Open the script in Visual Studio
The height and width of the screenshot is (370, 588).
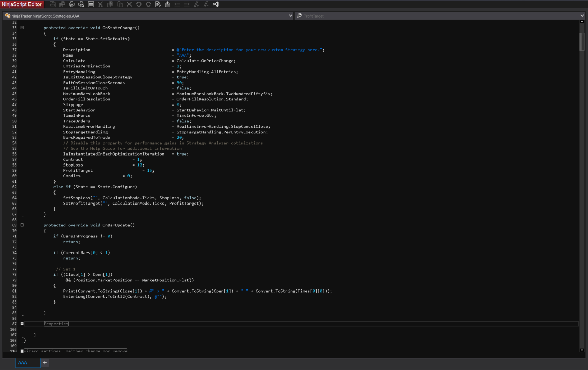coord(216,4)
